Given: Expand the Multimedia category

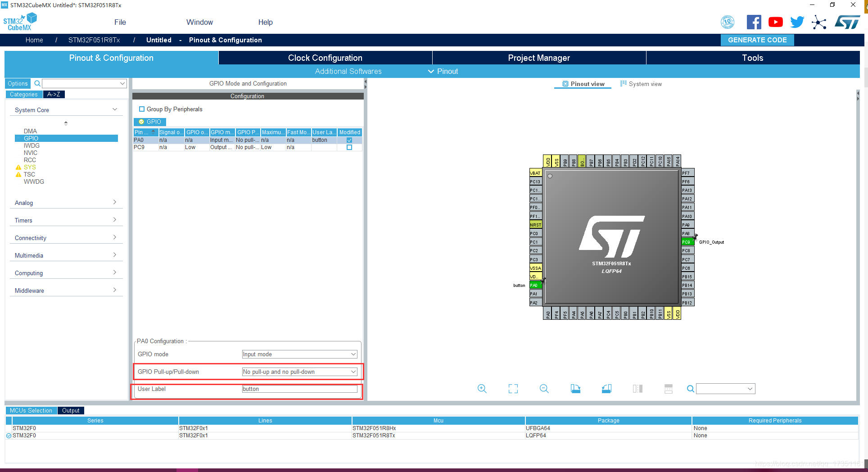Looking at the screenshot, I should point(114,255).
